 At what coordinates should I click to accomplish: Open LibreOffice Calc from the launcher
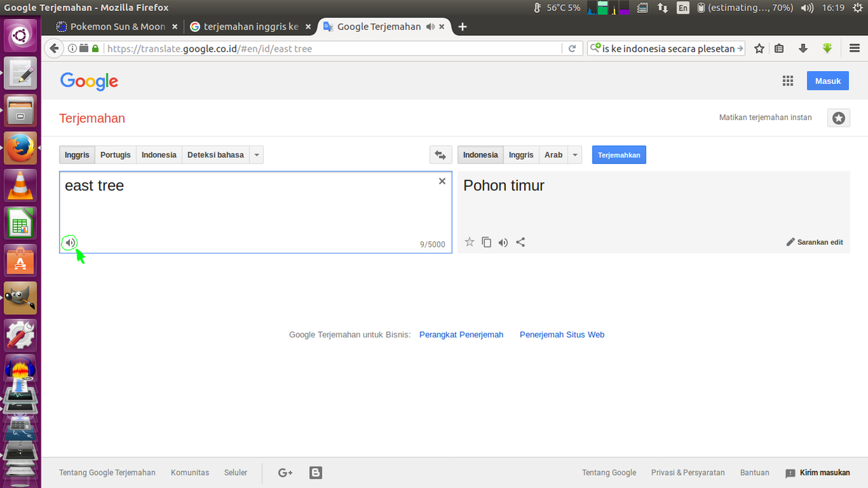point(20,223)
